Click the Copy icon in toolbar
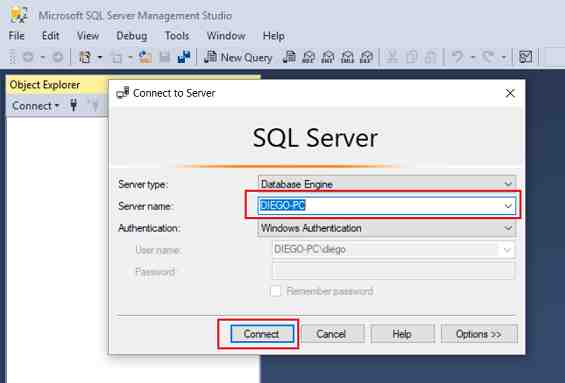Image resolution: width=565 pixels, height=383 pixels. 411,57
